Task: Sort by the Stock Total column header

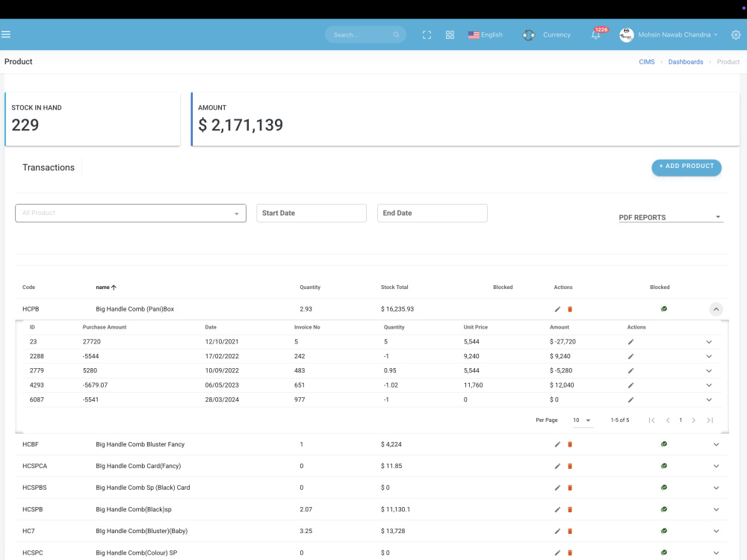Action: pyautogui.click(x=394, y=287)
